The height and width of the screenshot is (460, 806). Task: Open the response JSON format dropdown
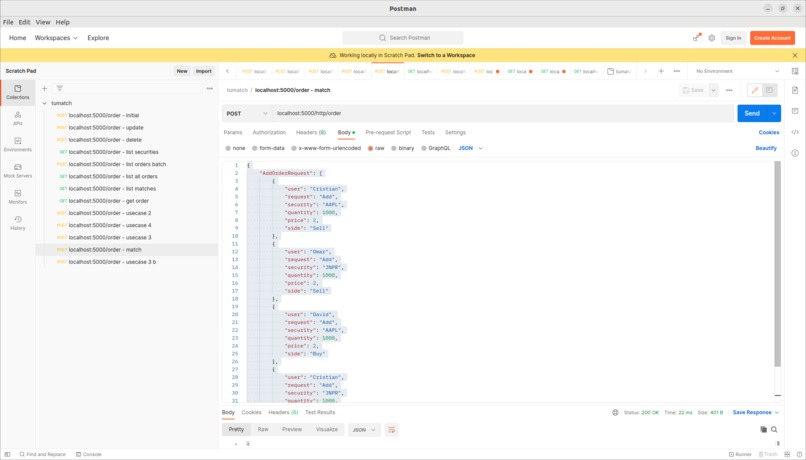364,430
